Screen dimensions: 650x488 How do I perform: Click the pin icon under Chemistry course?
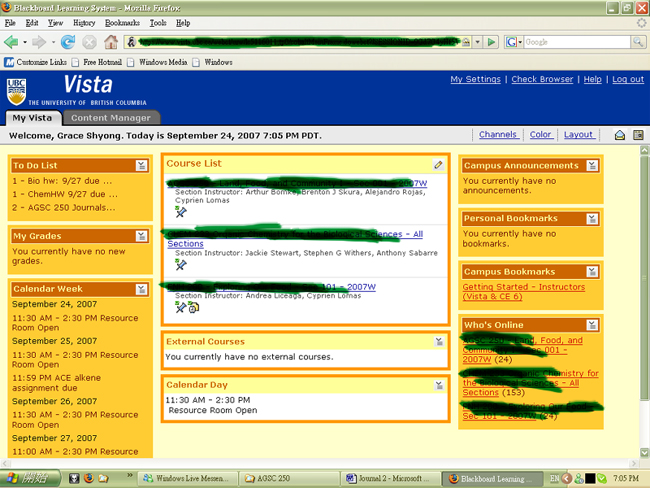pos(181,265)
